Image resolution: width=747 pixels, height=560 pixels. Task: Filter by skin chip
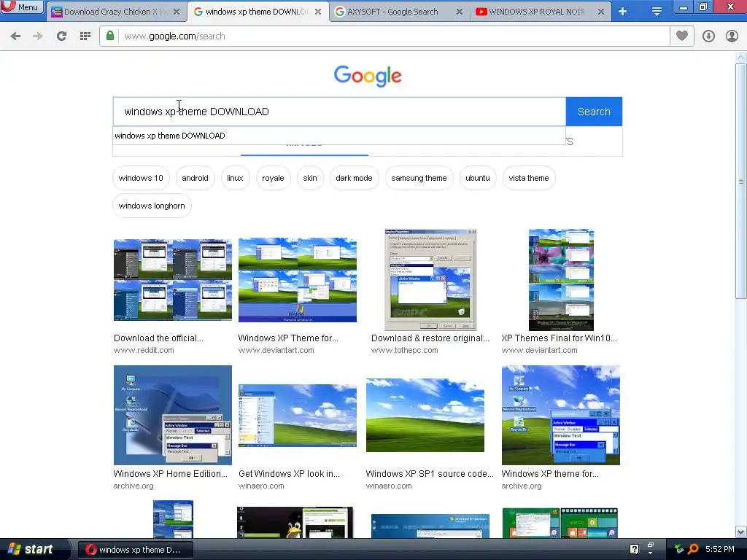(x=309, y=178)
